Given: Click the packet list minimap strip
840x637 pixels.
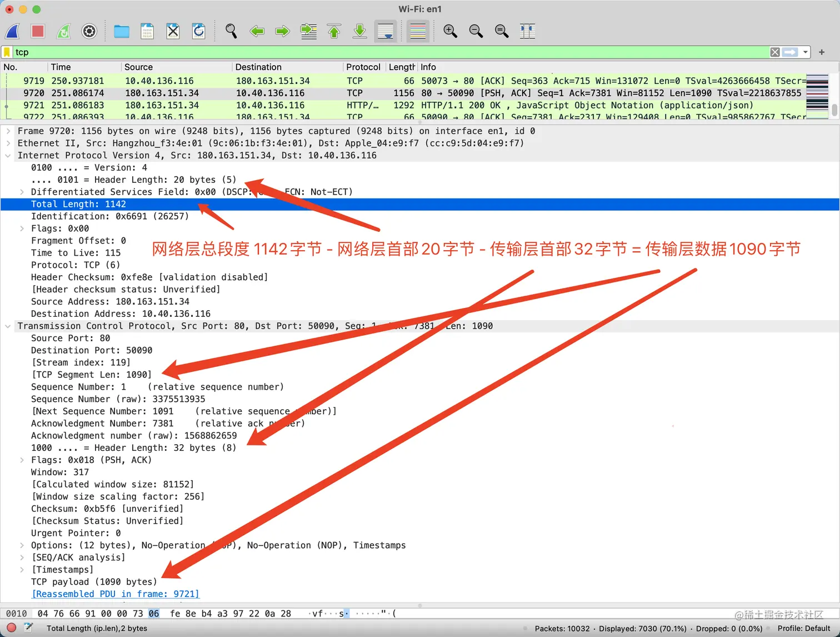Looking at the screenshot, I should click(817, 96).
